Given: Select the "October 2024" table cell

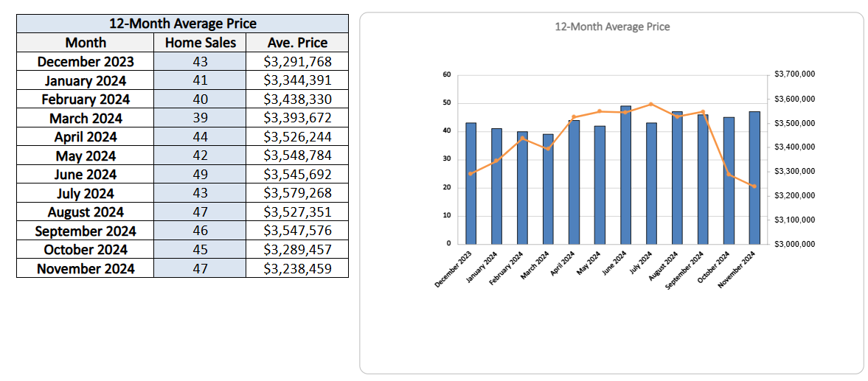Looking at the screenshot, I should 86,249.
